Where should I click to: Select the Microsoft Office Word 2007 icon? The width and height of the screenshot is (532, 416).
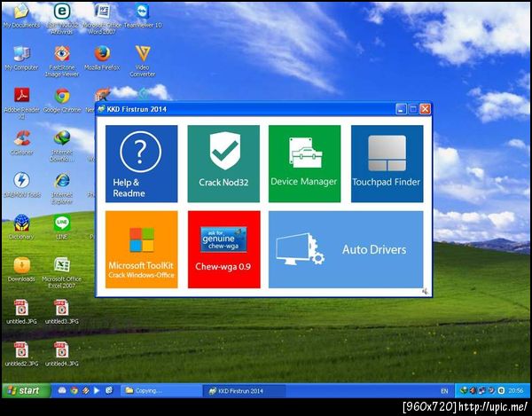pos(102,19)
